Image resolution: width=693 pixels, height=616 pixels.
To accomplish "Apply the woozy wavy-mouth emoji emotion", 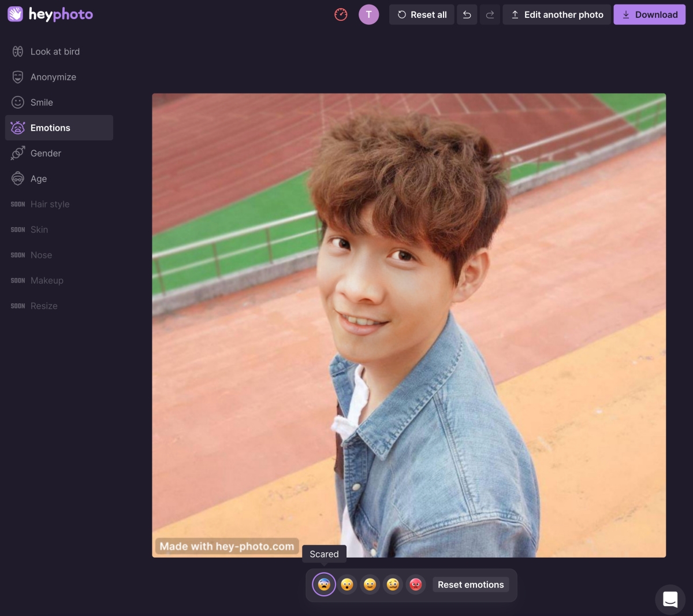I will [x=393, y=585].
